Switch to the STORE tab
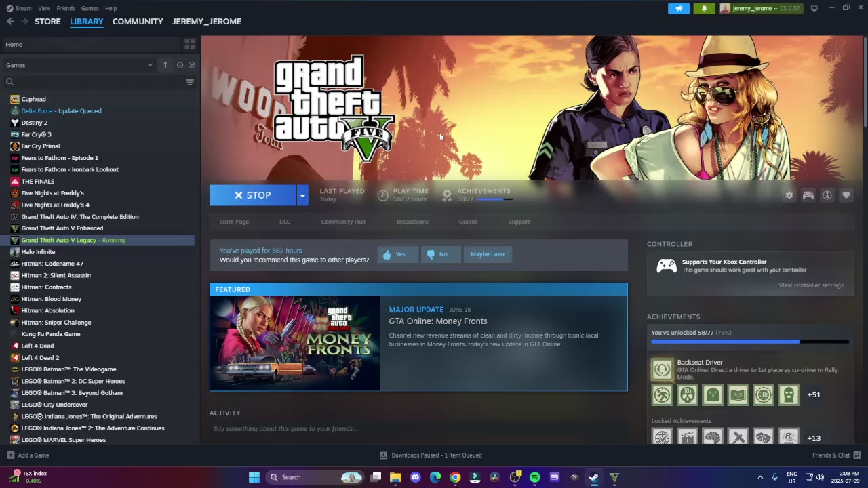 (47, 22)
